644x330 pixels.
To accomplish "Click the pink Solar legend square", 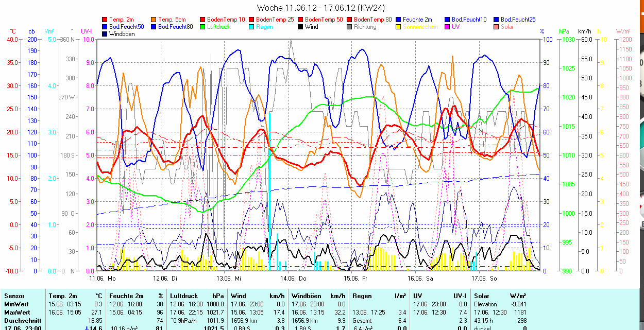I will point(496,27).
